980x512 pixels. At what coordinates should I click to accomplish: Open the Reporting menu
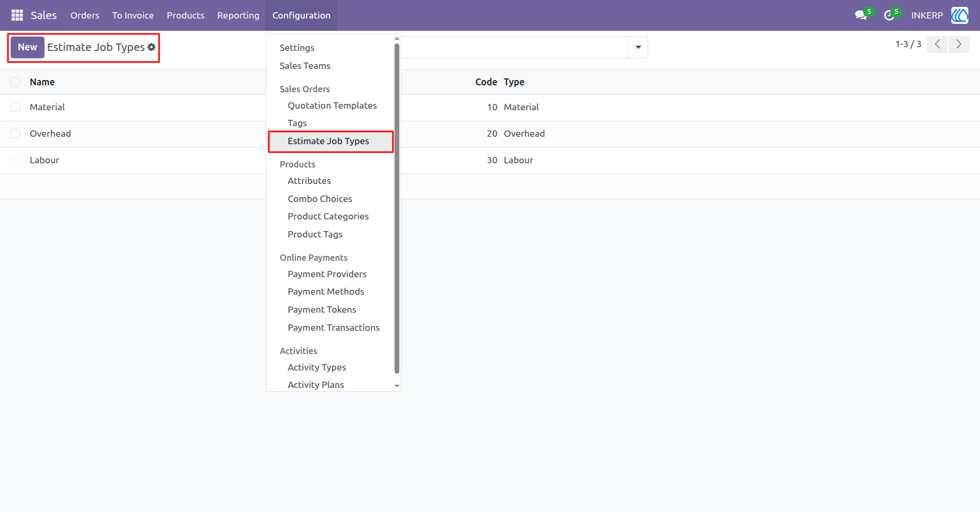click(x=238, y=15)
